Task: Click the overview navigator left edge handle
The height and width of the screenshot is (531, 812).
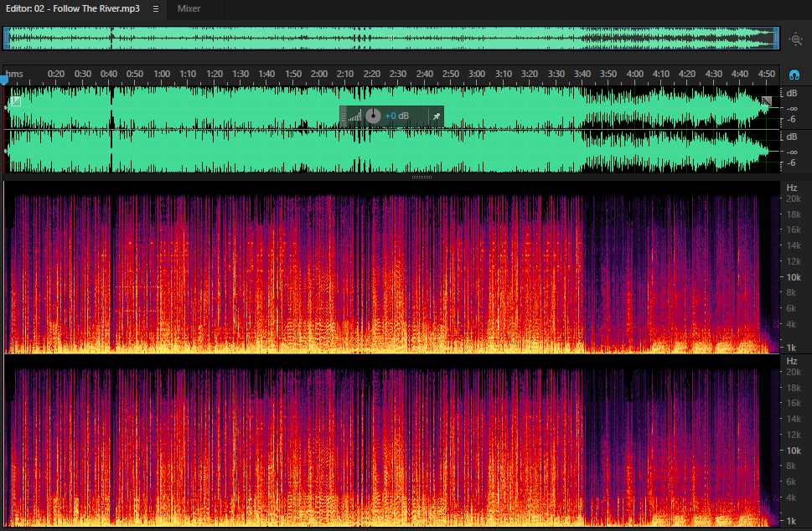Action: (6, 39)
